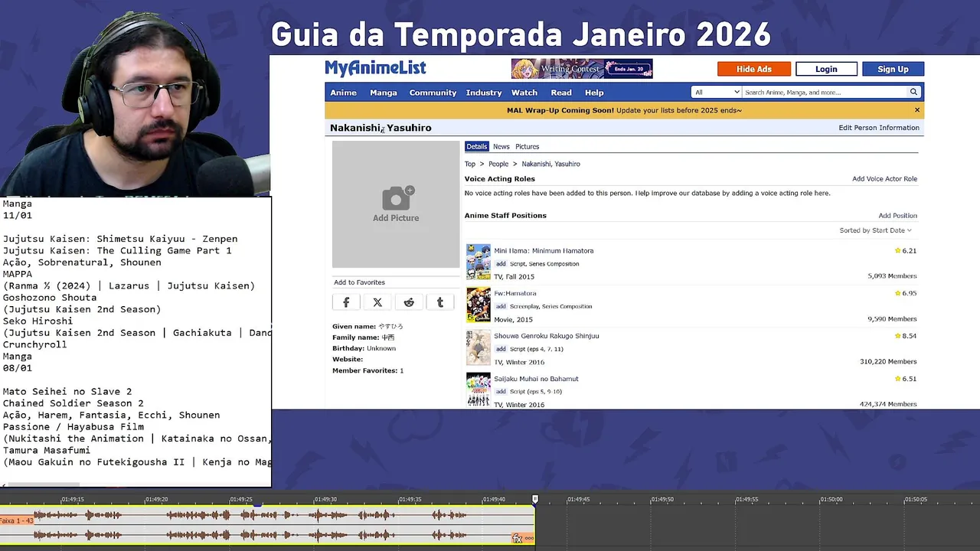This screenshot has width=980, height=551.
Task: Click 'Mato Seihei no Slave 2' text
Action: (x=67, y=392)
